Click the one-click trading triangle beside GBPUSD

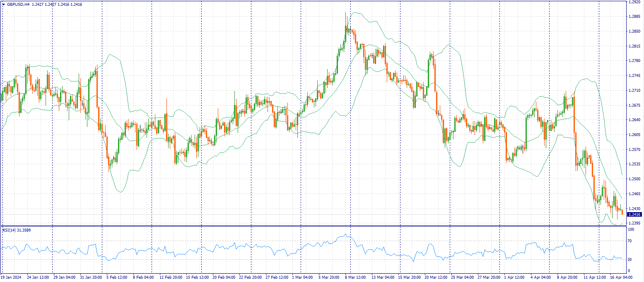pos(3,4)
